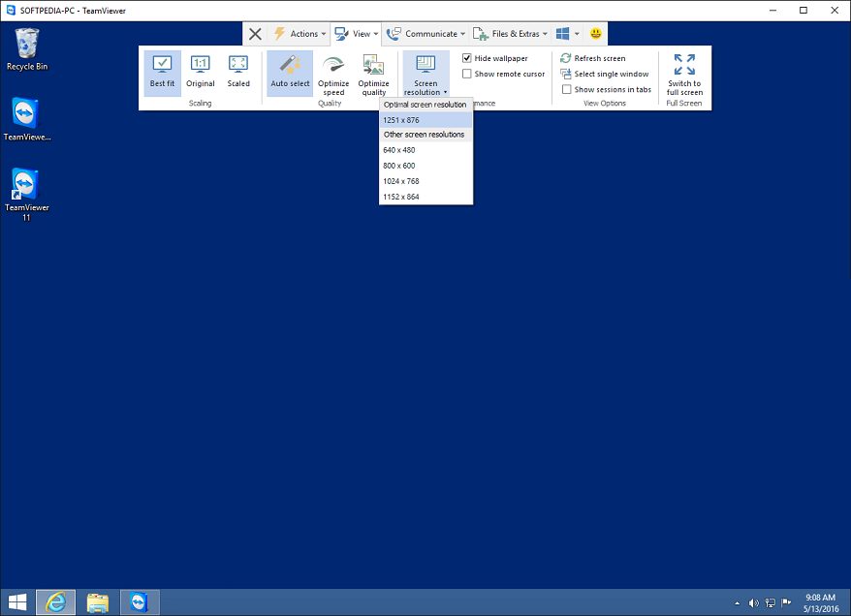Pick 800 x 600 screen resolution
This screenshot has height=616, width=851.
tap(398, 166)
